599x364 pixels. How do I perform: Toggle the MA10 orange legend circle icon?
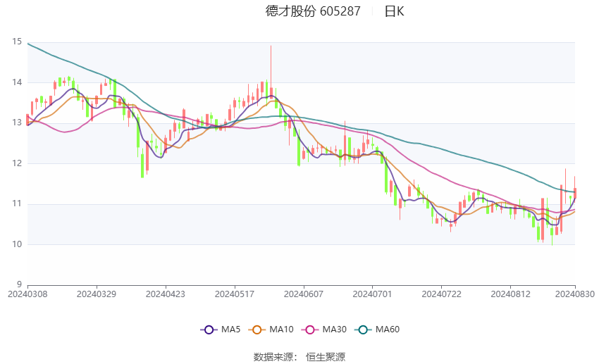click(x=257, y=330)
